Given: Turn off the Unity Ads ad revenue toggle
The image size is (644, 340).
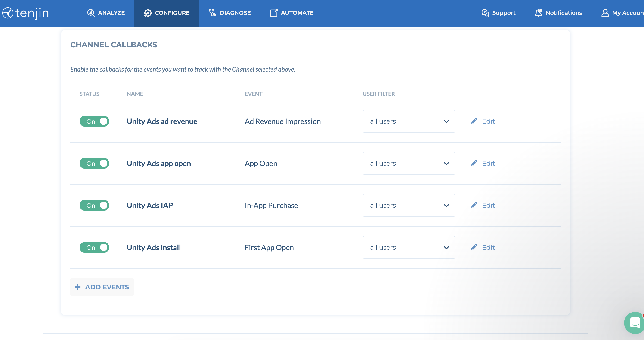Looking at the screenshot, I should click(94, 121).
